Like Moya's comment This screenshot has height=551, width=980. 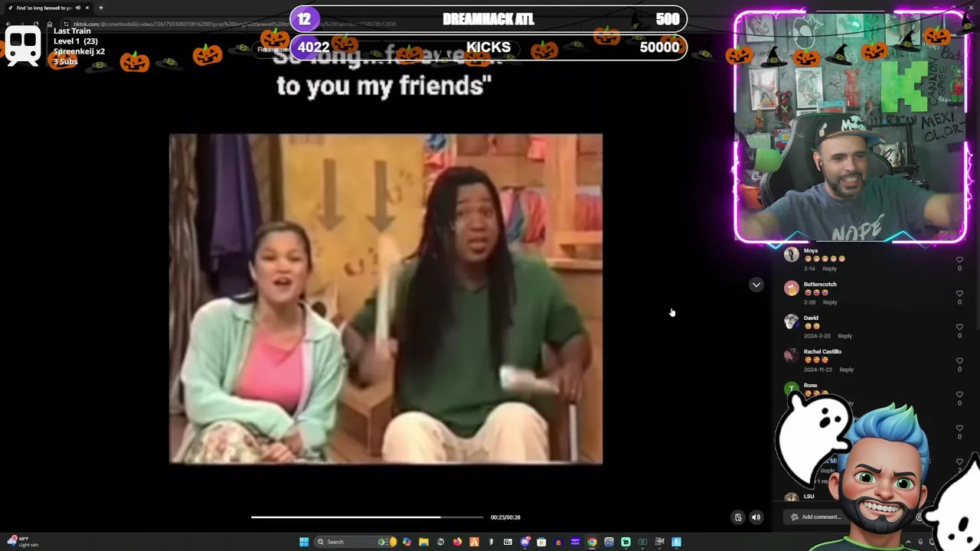[959, 260]
